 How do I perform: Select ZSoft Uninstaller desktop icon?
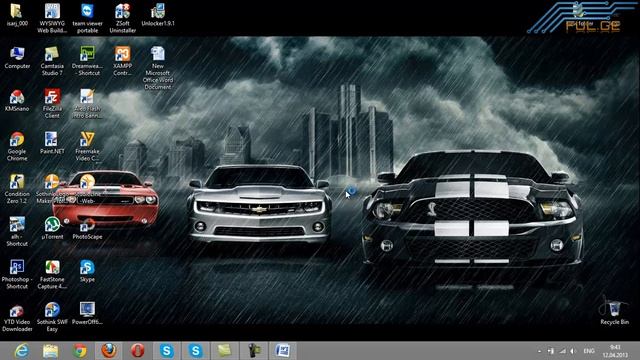[122, 18]
